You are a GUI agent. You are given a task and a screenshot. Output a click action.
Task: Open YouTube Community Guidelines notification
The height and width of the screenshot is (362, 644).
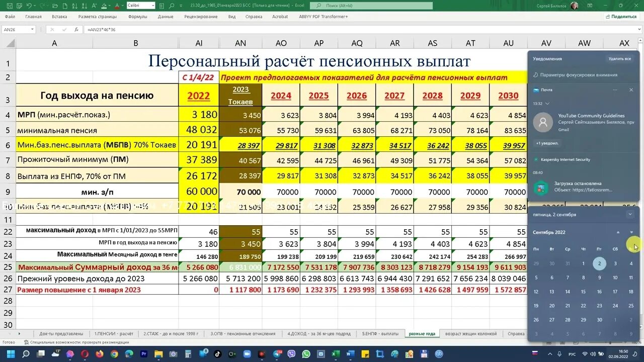tap(584, 122)
